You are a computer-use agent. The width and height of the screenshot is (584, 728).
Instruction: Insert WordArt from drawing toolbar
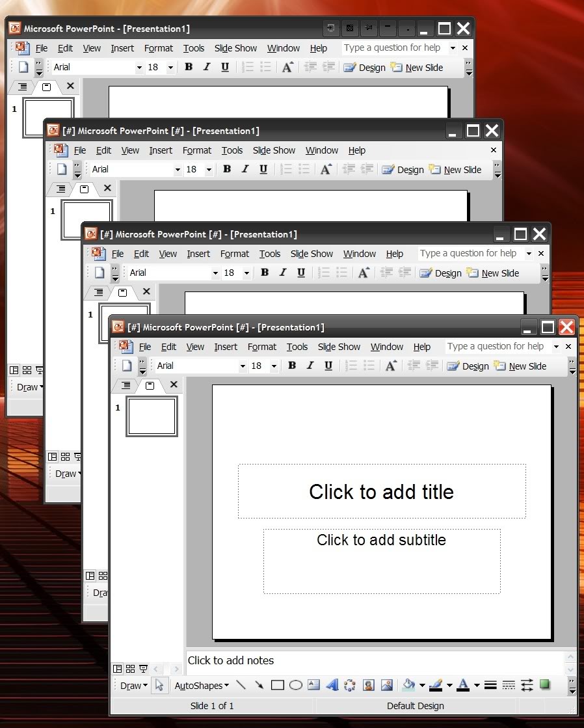(332, 685)
